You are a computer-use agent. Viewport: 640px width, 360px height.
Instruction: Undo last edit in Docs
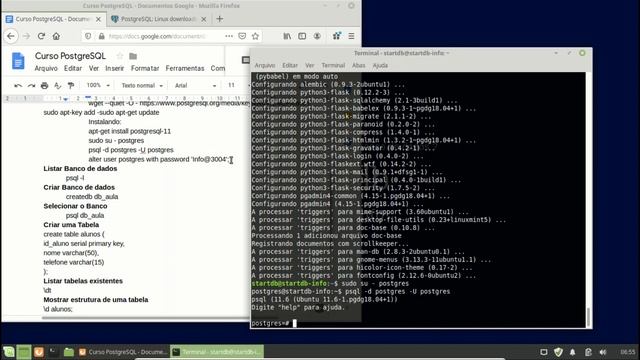coord(18,85)
